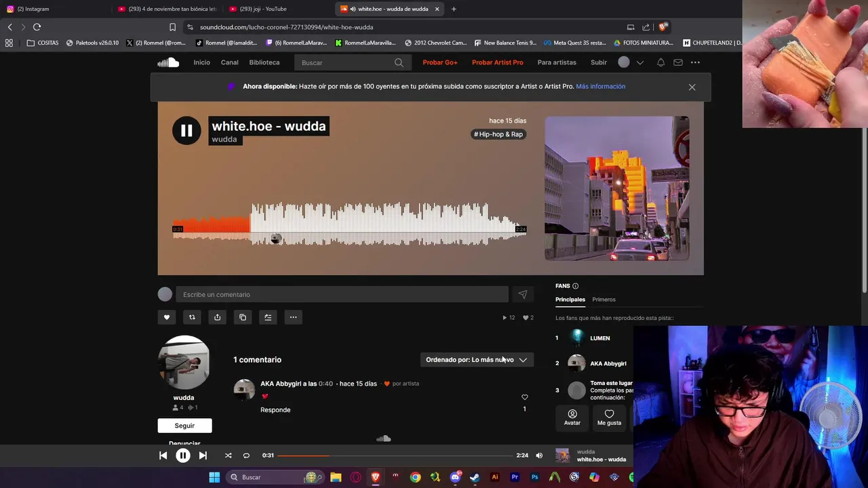
Task: Share the track
Action: (x=217, y=317)
